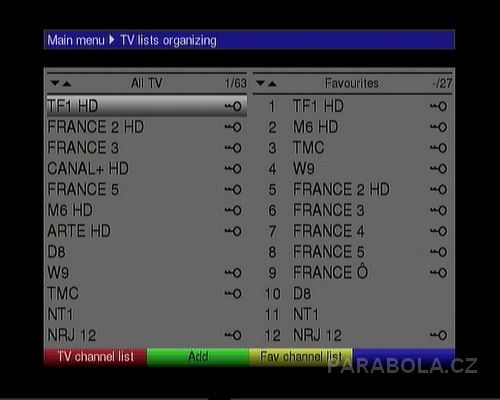Click the breadcrumb arrow after Main menu
Image resolution: width=500 pixels, height=400 pixels.
tap(112, 40)
